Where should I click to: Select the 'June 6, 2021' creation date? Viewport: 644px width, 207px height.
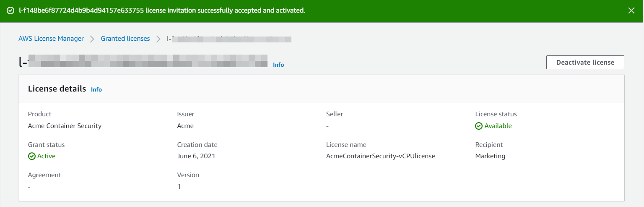click(197, 156)
